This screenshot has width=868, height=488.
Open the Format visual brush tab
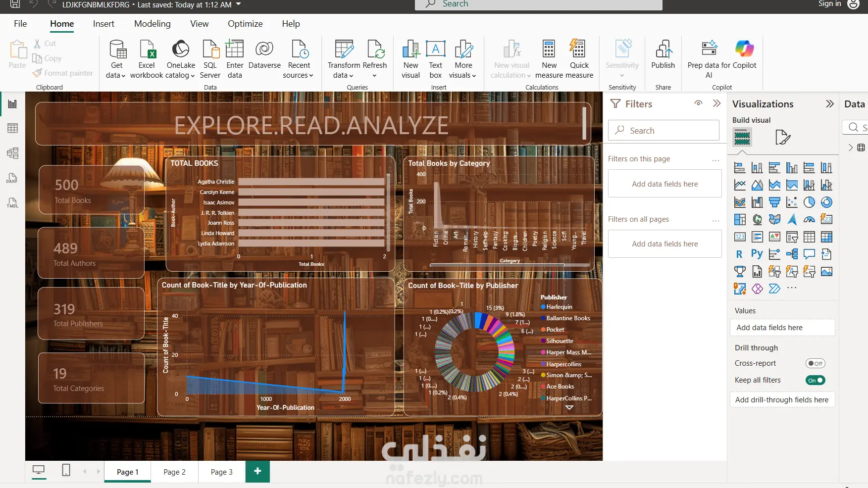pyautogui.click(x=783, y=137)
